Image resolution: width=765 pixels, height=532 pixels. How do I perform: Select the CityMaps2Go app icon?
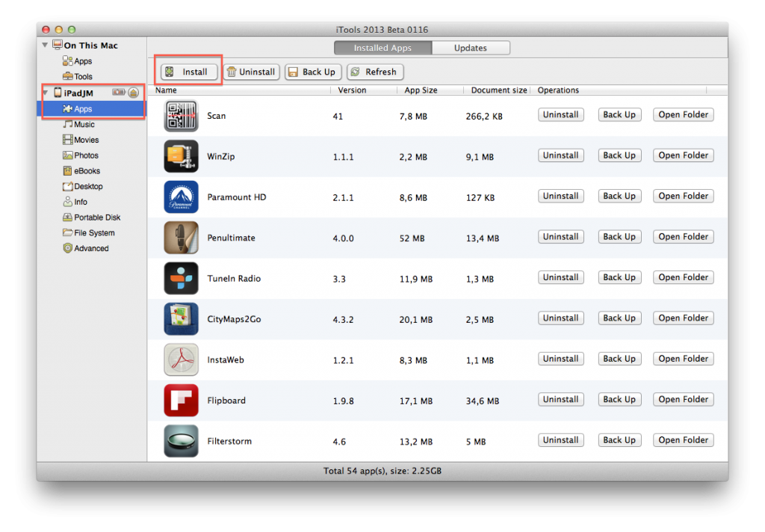181,319
